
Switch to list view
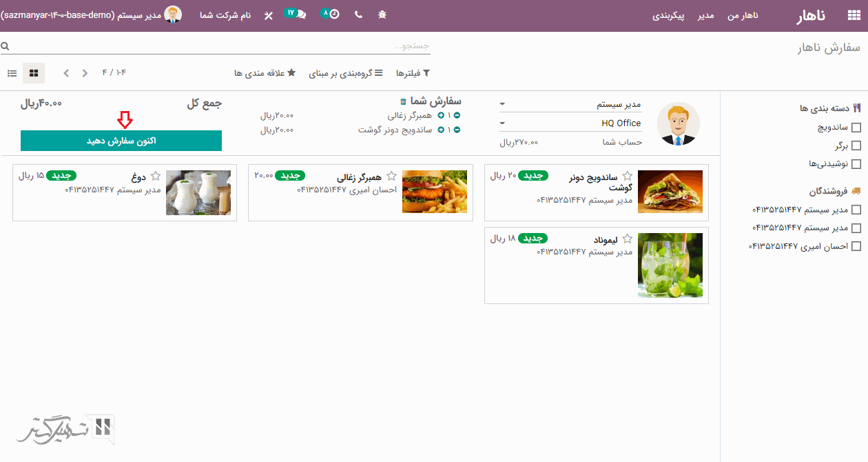12,73
